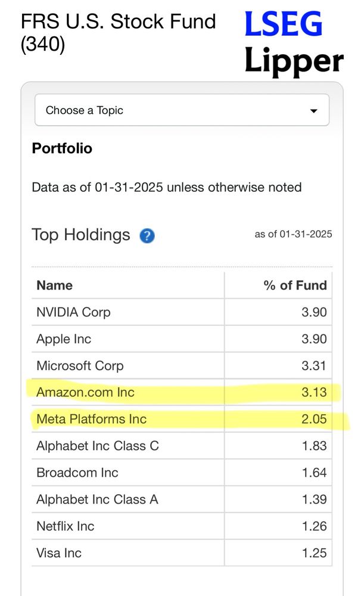The height and width of the screenshot is (596, 364).
Task: Click the Meta Platforms Inc entry
Action: (x=92, y=419)
